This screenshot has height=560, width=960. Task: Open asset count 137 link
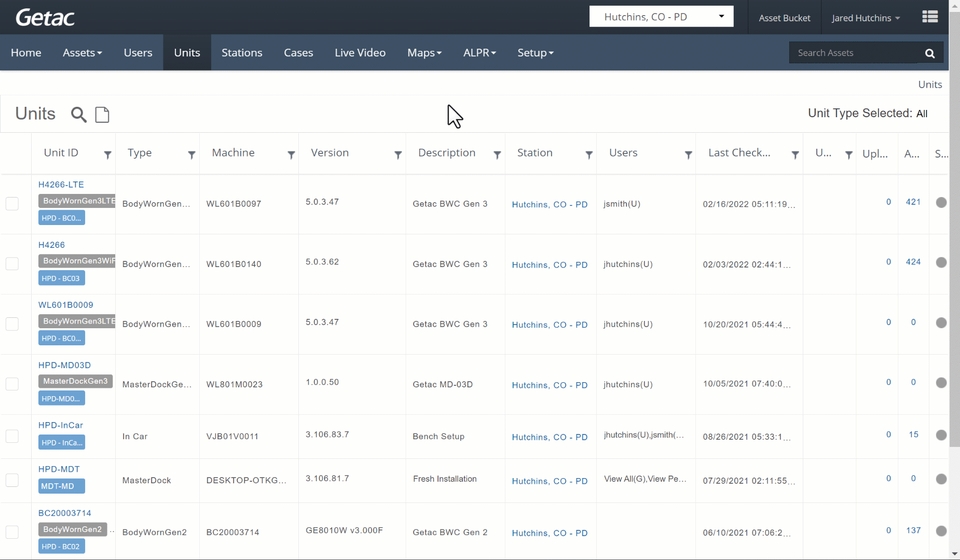(x=913, y=530)
